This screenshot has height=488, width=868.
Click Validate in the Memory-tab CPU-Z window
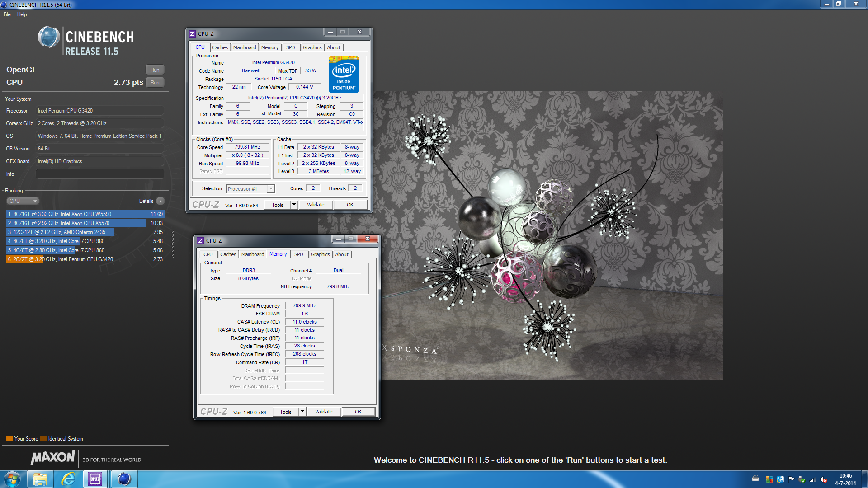tap(324, 412)
